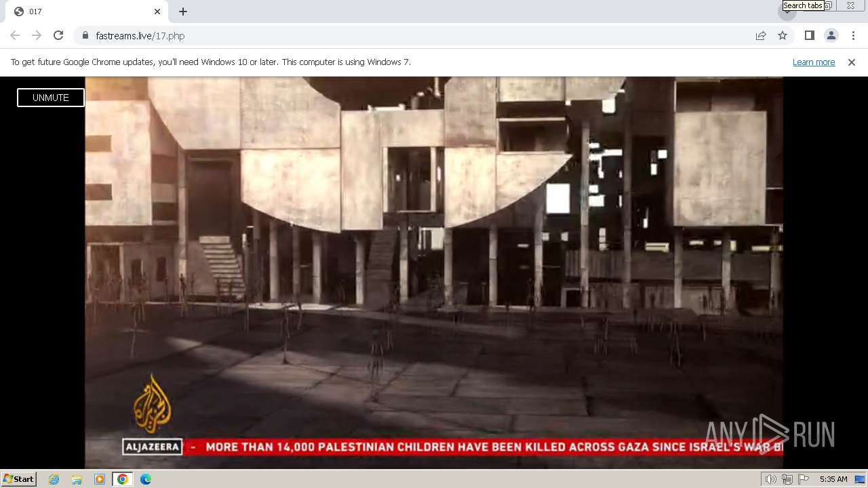Screen dimensions: 868x488
Task: Unmute the video stream
Action: (51, 98)
